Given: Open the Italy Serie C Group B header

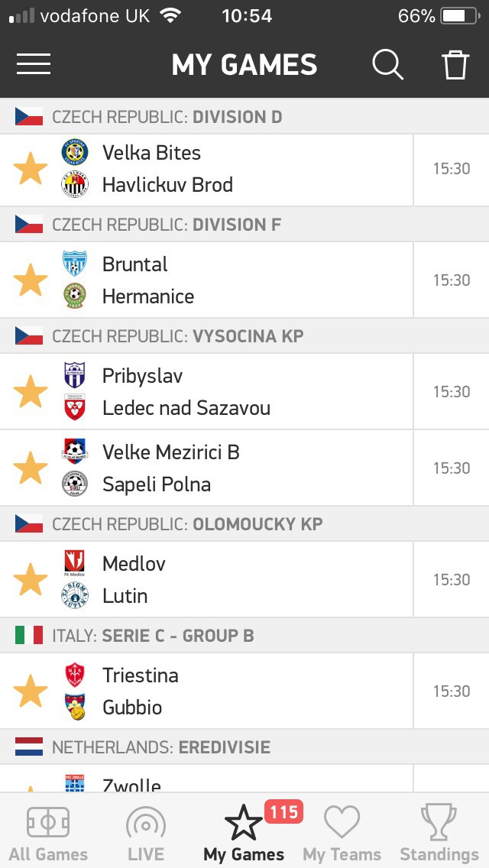Looking at the screenshot, I should (244, 636).
